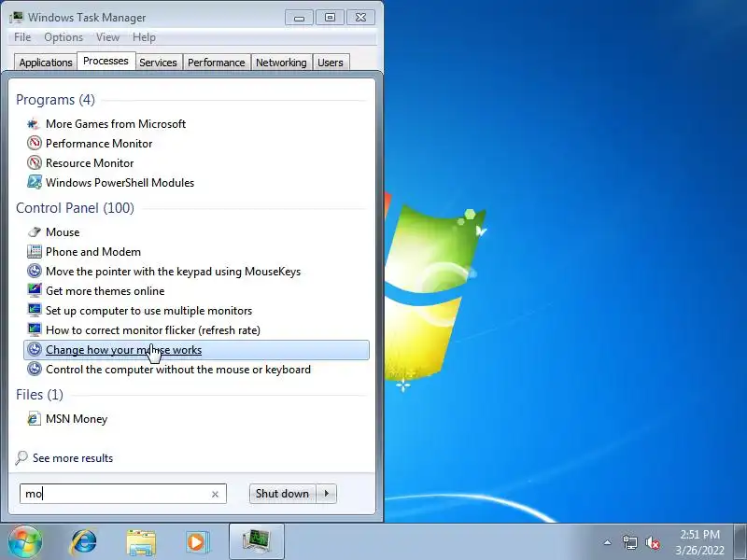
Task: Select Set up computer to use multiple monitors
Action: coord(149,311)
